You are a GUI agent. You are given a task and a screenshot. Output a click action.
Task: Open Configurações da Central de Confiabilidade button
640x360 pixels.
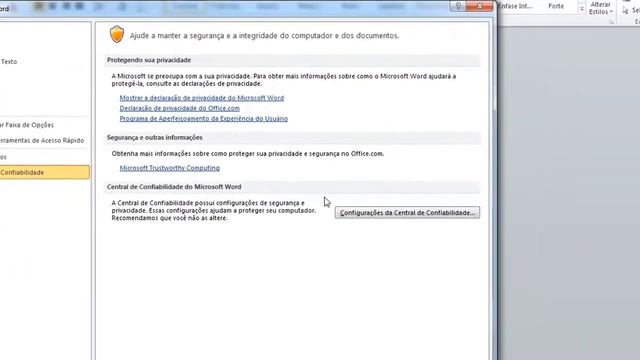click(407, 213)
